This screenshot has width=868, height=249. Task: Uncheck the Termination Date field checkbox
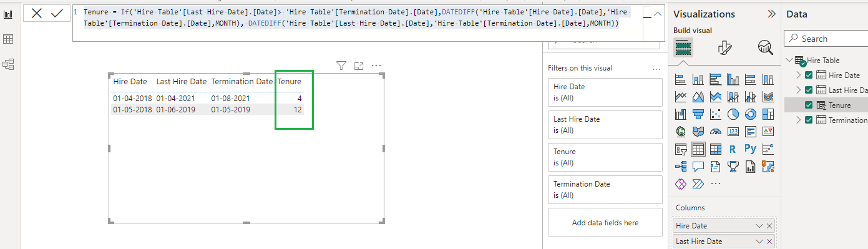click(x=809, y=120)
